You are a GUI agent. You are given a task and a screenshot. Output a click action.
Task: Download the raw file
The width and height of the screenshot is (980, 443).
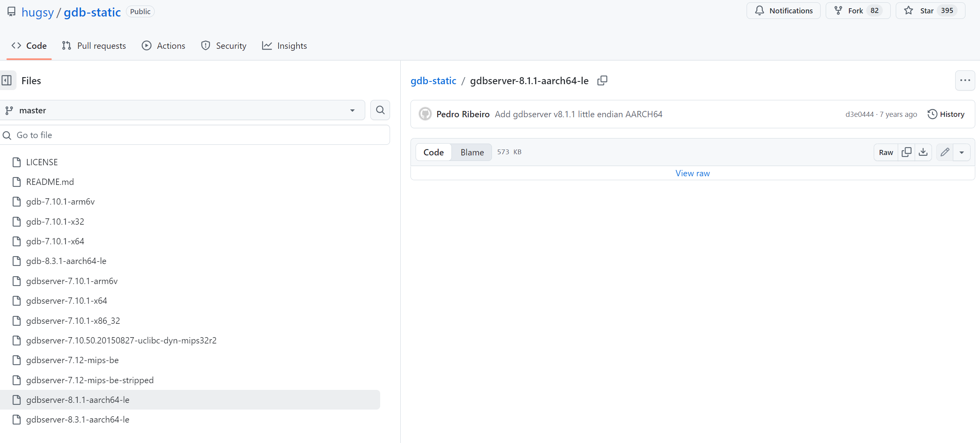(x=923, y=152)
